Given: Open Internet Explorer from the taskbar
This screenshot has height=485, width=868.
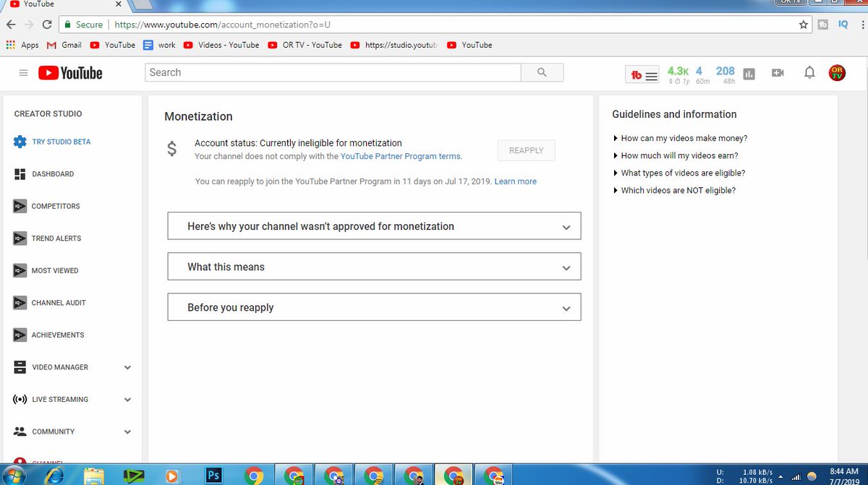Looking at the screenshot, I should 55,475.
